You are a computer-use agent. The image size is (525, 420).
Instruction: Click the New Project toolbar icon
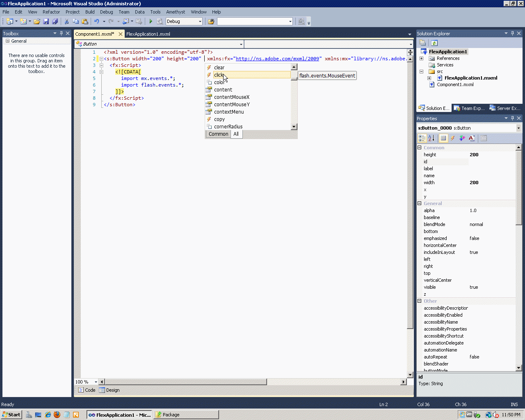point(9,21)
